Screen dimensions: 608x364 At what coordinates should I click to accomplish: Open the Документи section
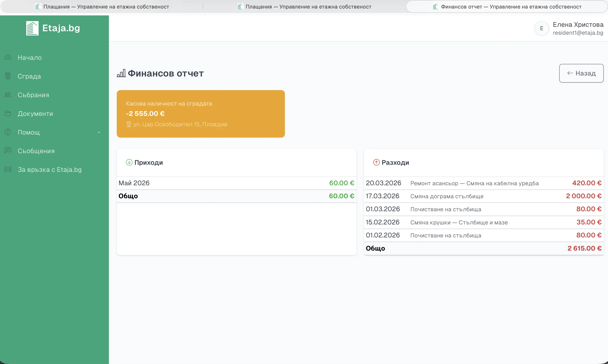[54, 114]
